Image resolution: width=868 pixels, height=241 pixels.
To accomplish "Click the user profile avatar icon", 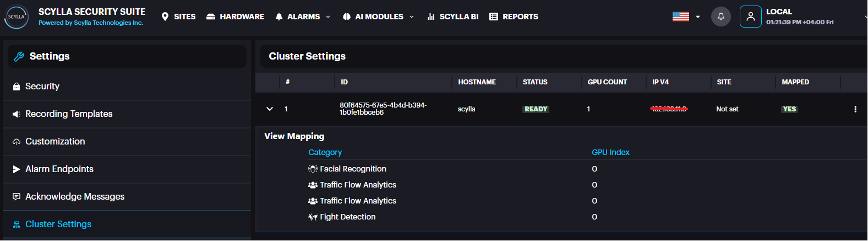I will (x=750, y=17).
